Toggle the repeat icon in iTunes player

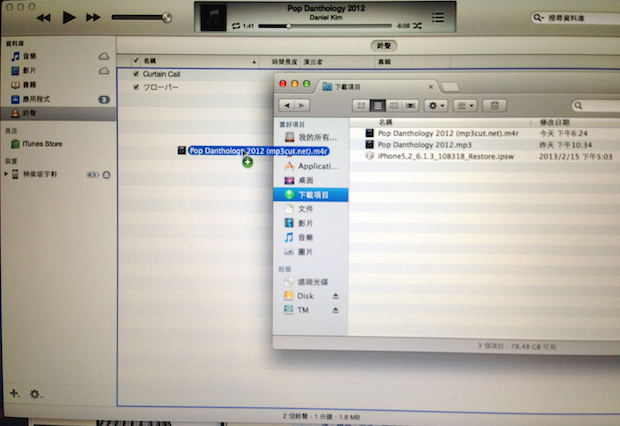coord(236,26)
